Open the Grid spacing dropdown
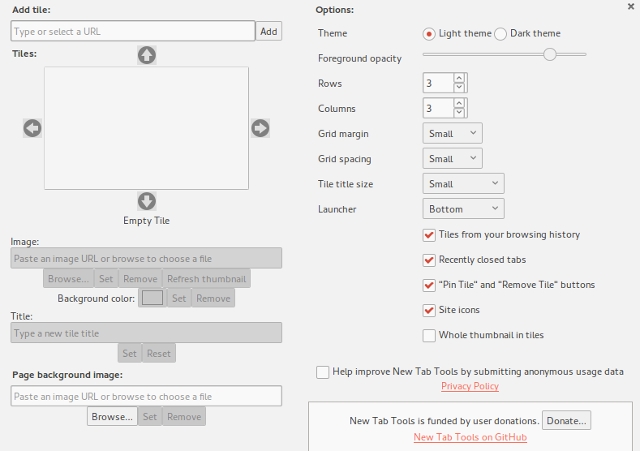The image size is (640, 451). coord(452,158)
